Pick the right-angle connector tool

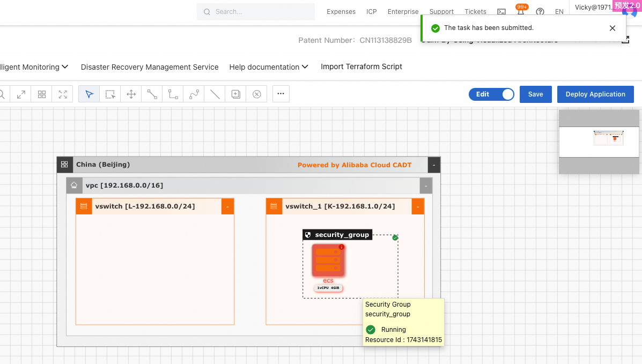tap(173, 94)
